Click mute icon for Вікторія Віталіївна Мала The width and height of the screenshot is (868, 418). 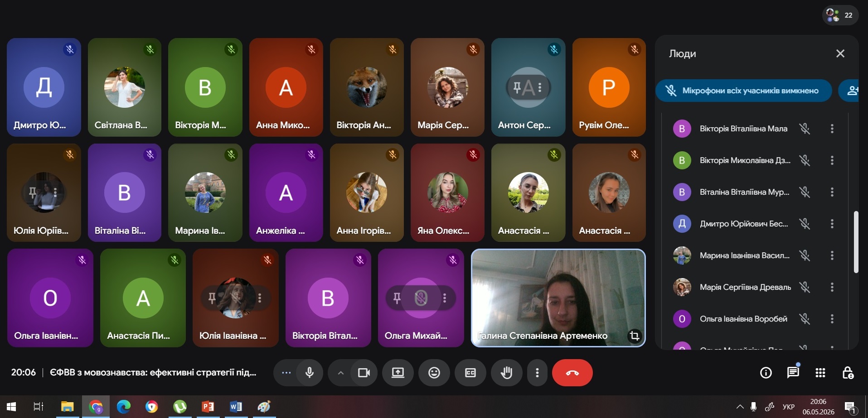tap(805, 129)
